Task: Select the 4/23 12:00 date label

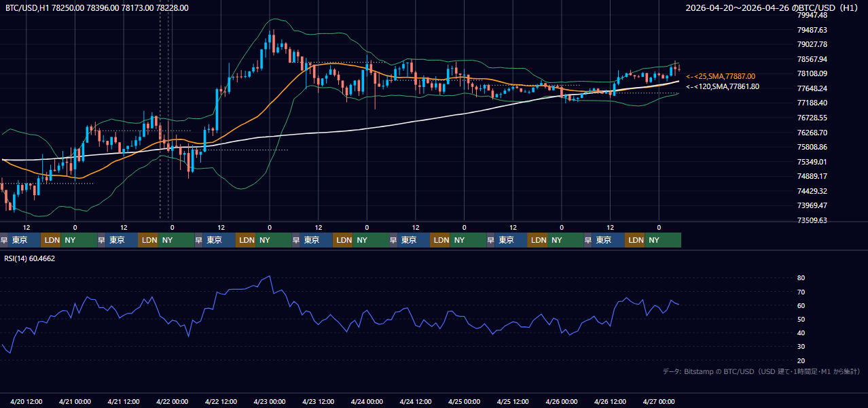Action: coord(319,402)
